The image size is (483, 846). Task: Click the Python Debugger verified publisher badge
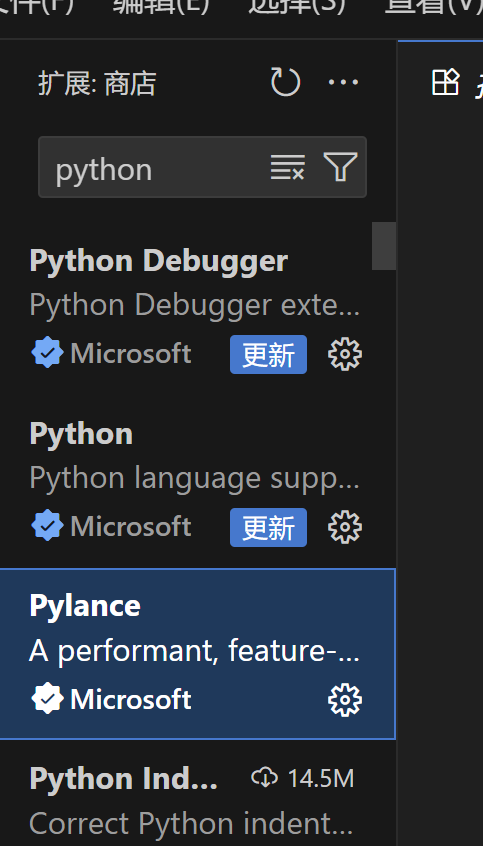pyautogui.click(x=47, y=353)
